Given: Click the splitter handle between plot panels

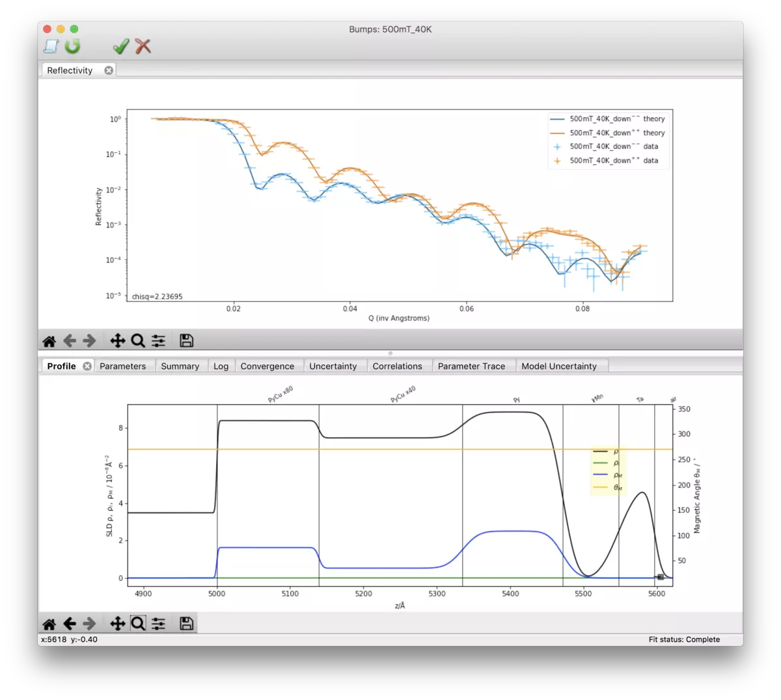Looking at the screenshot, I should click(390, 353).
